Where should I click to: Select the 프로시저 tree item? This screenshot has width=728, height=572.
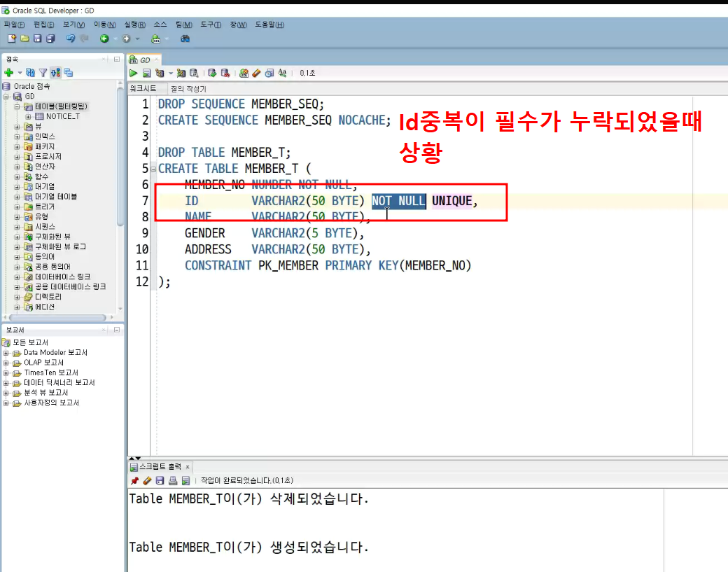48,156
